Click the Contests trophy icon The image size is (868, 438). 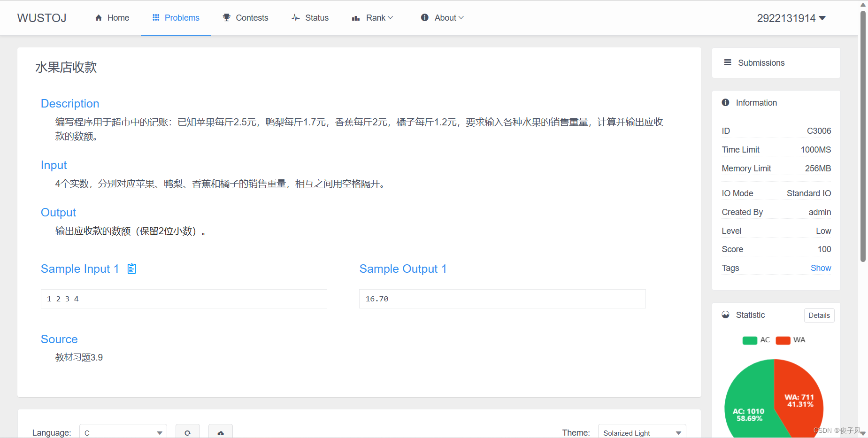click(227, 17)
